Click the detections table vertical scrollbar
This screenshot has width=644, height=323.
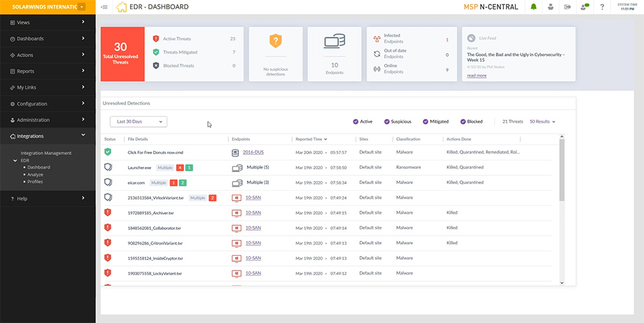562,170
